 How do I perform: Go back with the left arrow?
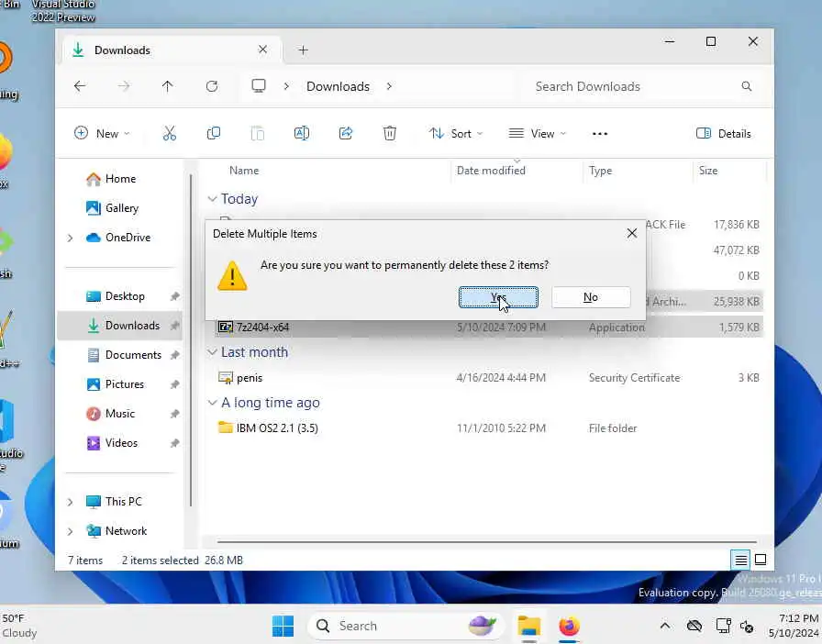pos(80,86)
